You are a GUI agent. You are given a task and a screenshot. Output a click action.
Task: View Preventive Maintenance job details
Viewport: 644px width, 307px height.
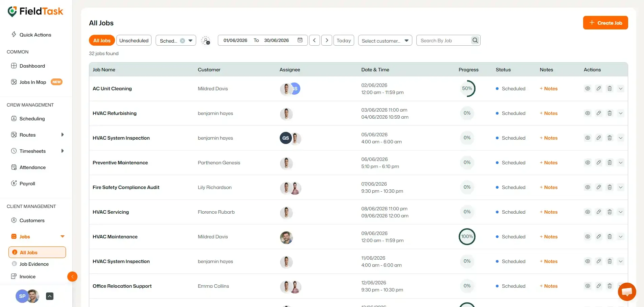(588, 163)
